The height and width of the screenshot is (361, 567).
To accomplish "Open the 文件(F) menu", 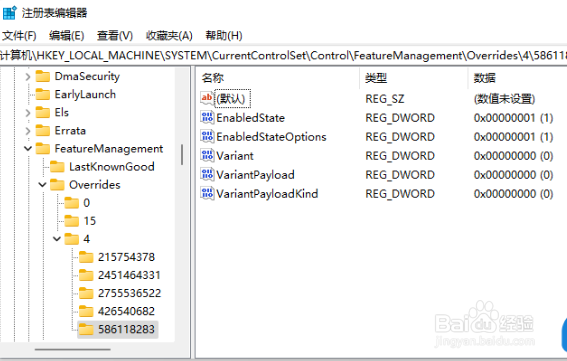I will click(x=19, y=35).
